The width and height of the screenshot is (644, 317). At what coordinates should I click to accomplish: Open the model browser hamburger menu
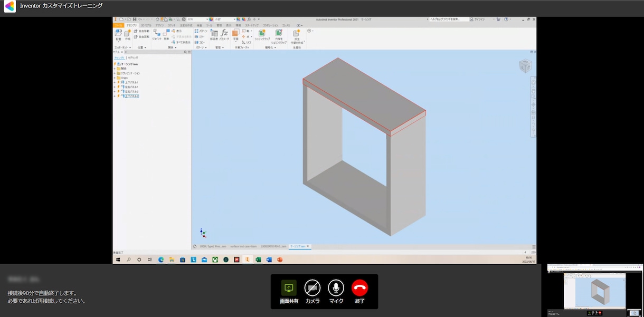coord(189,52)
